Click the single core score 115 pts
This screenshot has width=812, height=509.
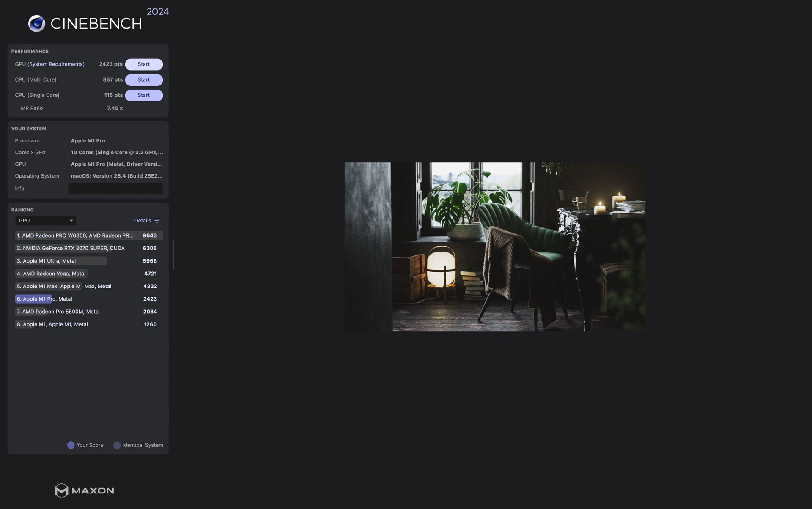pos(113,96)
